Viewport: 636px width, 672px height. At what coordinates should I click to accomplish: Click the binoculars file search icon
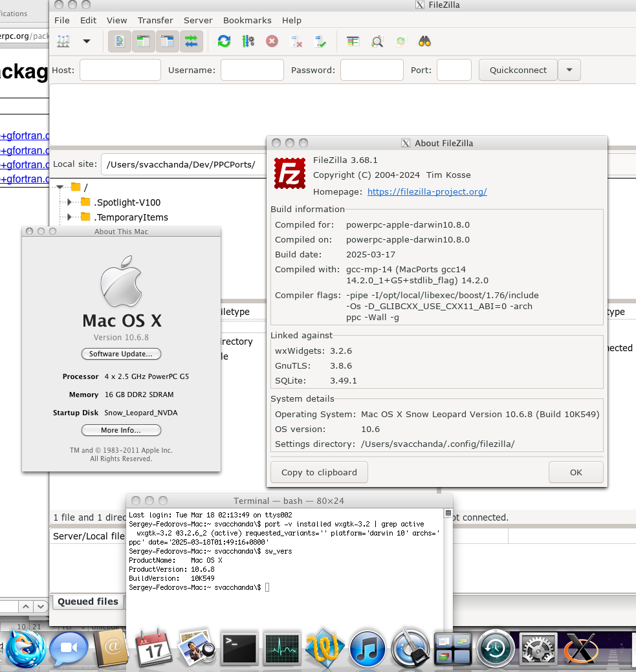coord(424,41)
